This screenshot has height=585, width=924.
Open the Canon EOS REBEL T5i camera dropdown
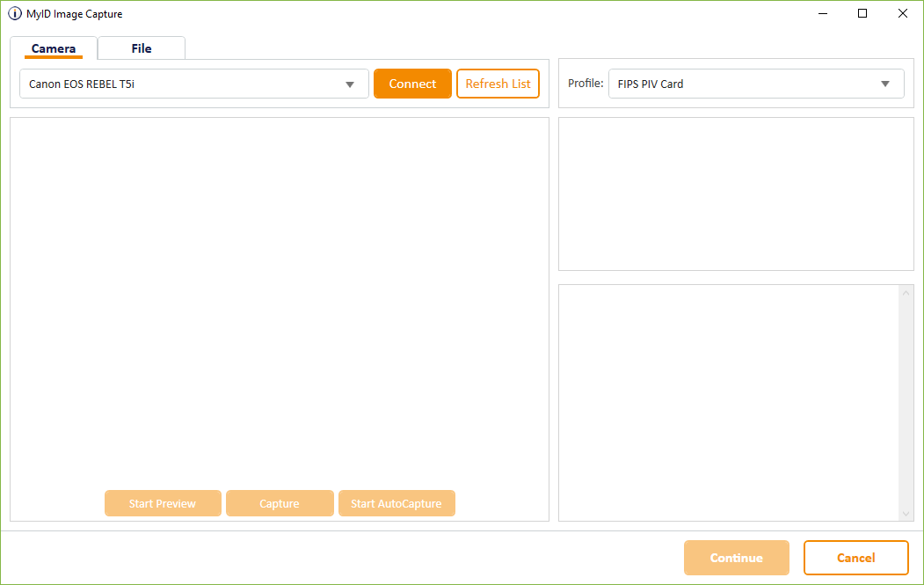[194, 84]
